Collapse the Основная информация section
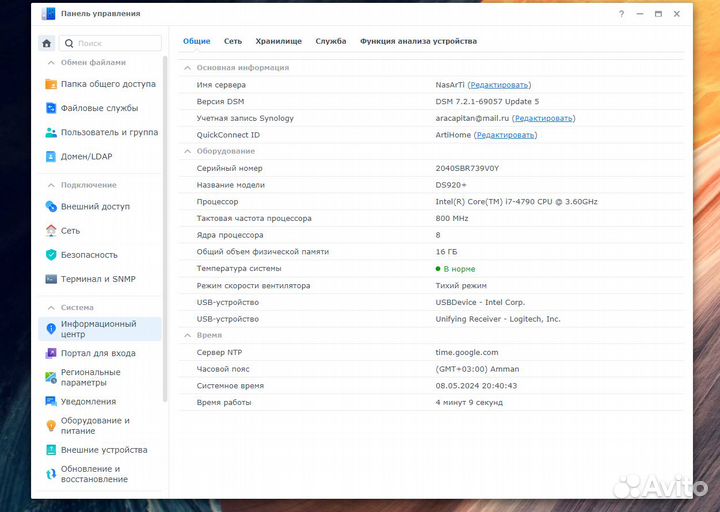720x512 pixels. (187, 68)
